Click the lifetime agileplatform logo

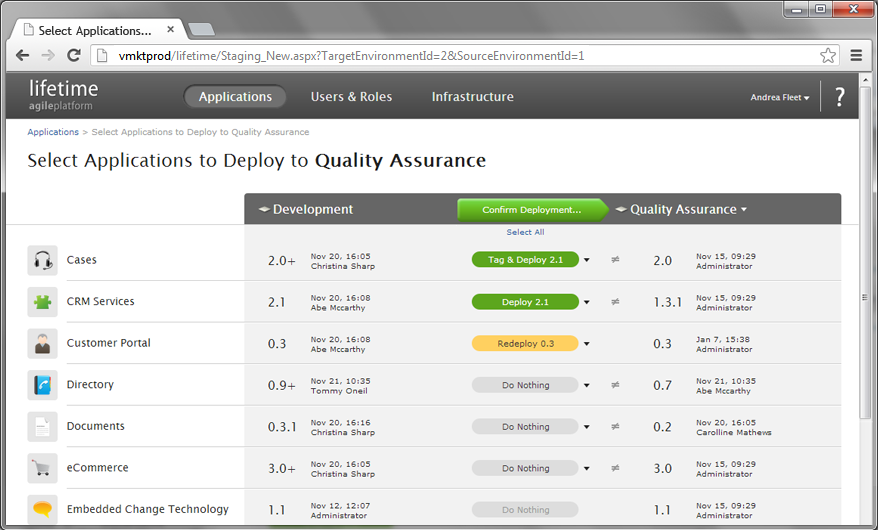click(63, 95)
